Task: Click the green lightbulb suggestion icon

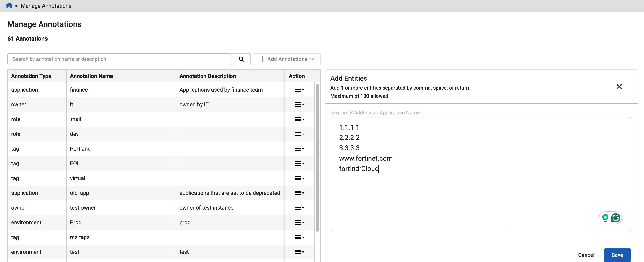Action: [x=605, y=218]
